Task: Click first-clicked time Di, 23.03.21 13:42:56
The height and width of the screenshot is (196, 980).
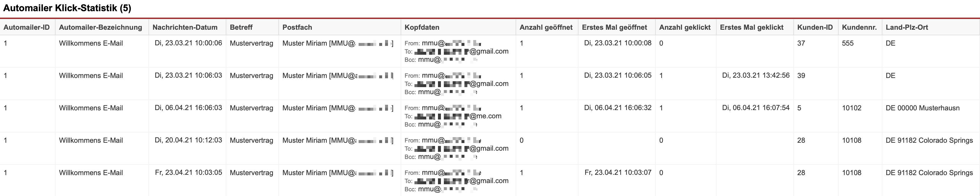Action: 755,76
